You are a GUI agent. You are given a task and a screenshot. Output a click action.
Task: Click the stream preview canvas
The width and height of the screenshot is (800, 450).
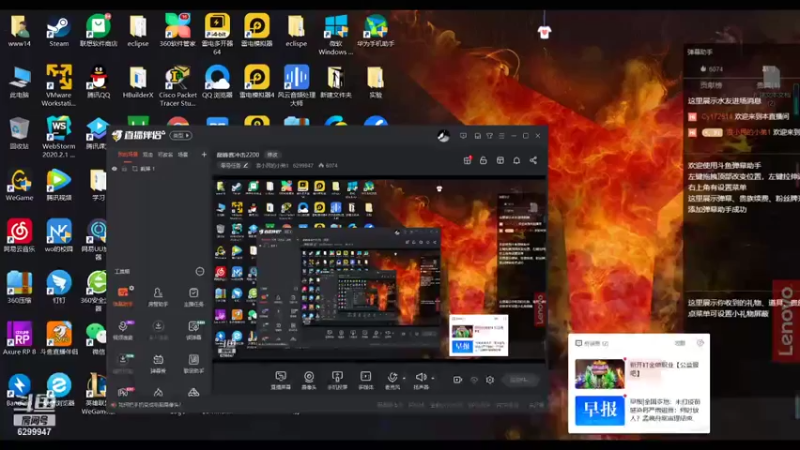tap(380, 269)
